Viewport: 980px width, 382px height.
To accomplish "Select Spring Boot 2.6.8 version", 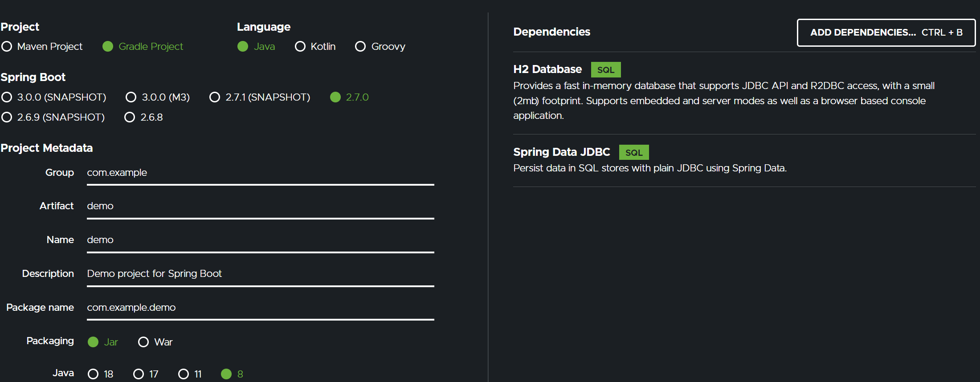I will tap(143, 117).
